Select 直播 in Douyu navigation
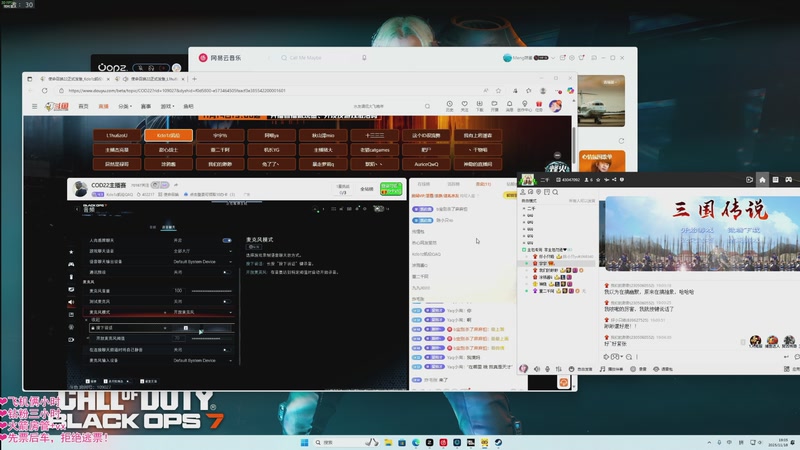Image resolution: width=800 pixels, height=450 pixels. 104,106
